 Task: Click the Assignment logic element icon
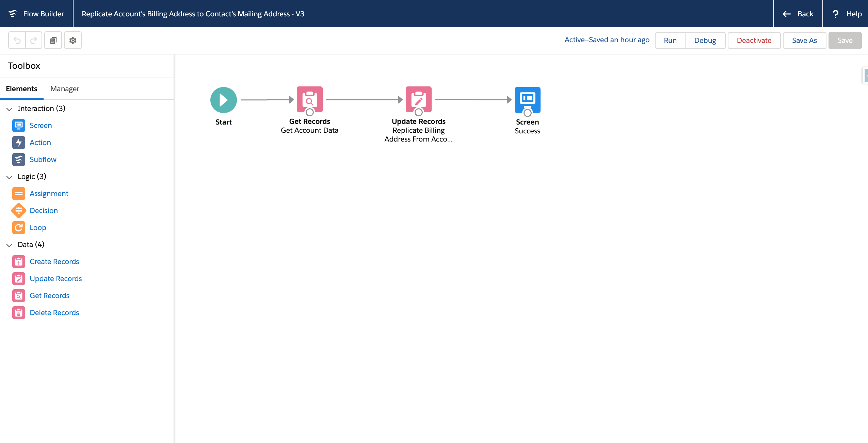click(x=19, y=193)
